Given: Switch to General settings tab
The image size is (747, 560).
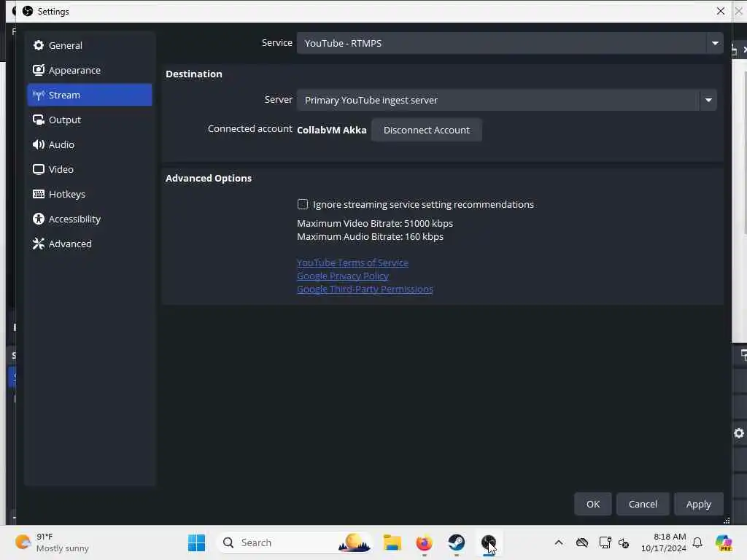Looking at the screenshot, I should [x=90, y=45].
